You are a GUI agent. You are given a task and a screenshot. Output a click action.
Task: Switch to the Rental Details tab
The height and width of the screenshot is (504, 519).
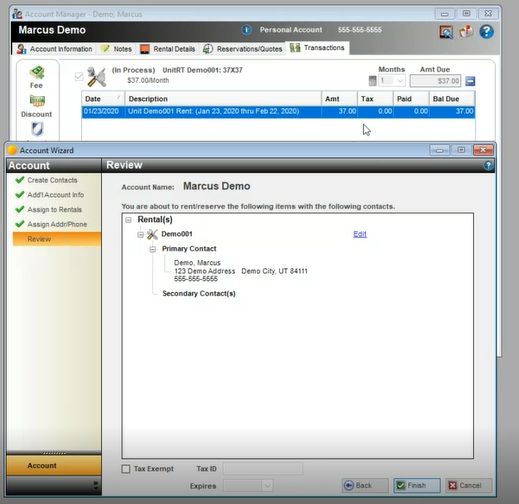click(168, 49)
